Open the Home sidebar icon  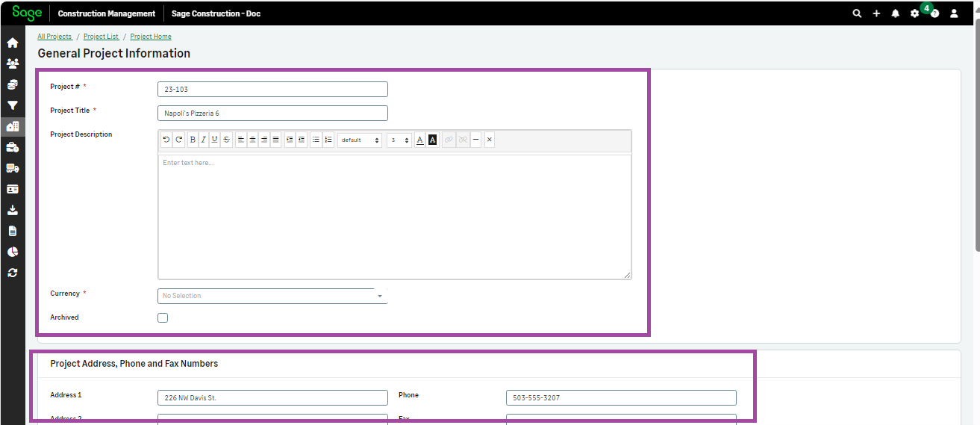12,43
